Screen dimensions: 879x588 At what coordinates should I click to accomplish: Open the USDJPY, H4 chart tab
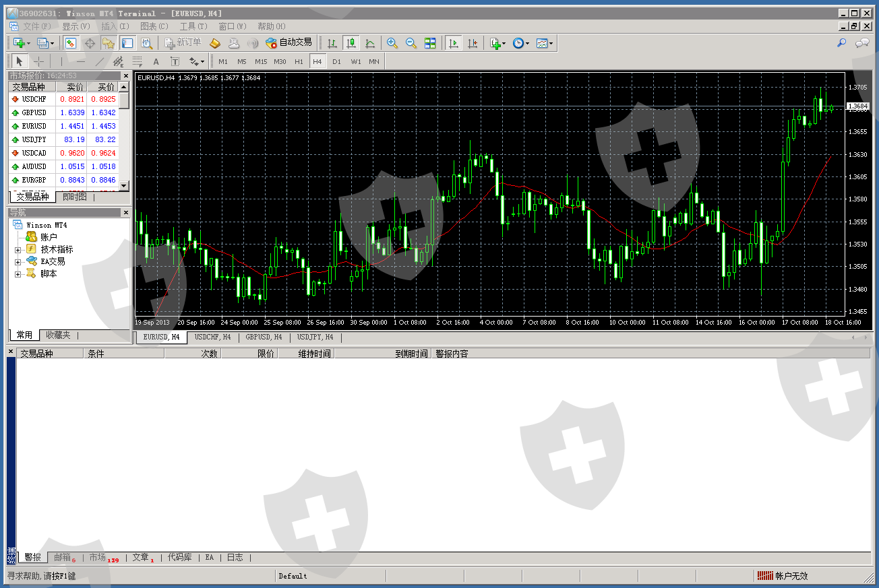[x=315, y=337]
